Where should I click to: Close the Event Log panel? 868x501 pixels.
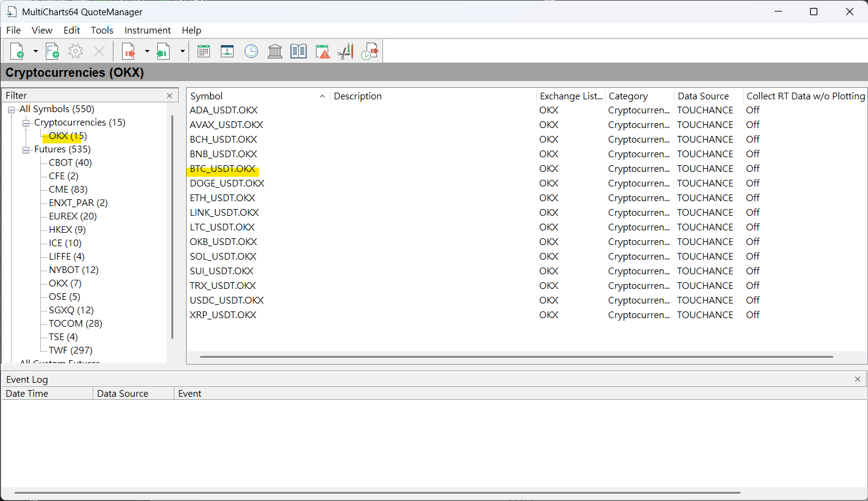[858, 379]
